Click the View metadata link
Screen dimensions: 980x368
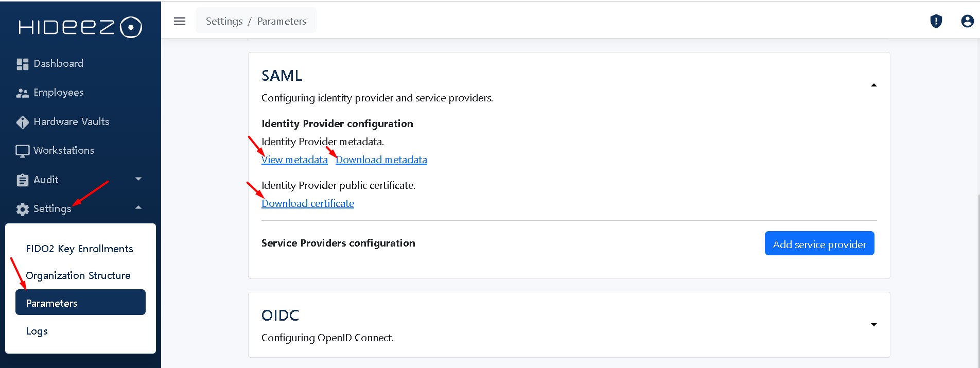pyautogui.click(x=294, y=160)
